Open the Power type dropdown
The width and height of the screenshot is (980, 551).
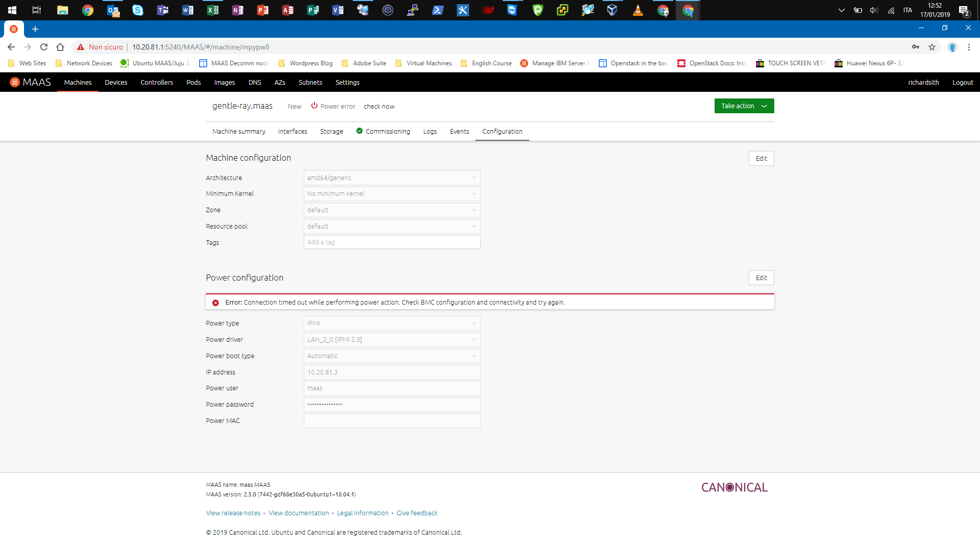pos(392,323)
